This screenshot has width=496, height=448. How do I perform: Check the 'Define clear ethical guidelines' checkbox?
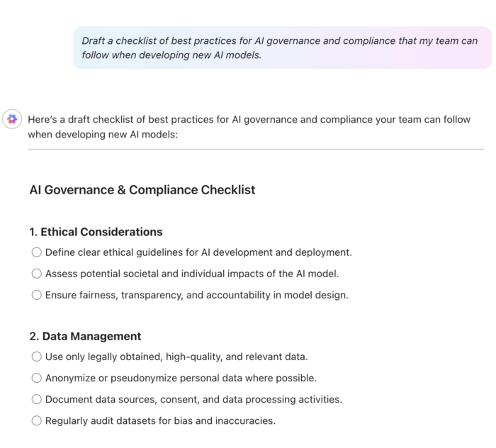tap(37, 252)
